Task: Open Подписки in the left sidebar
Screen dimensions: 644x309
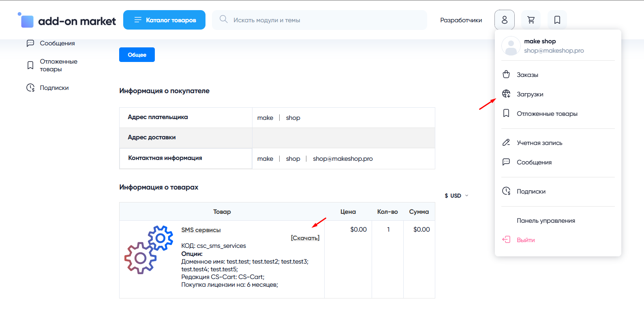Action: (54, 88)
